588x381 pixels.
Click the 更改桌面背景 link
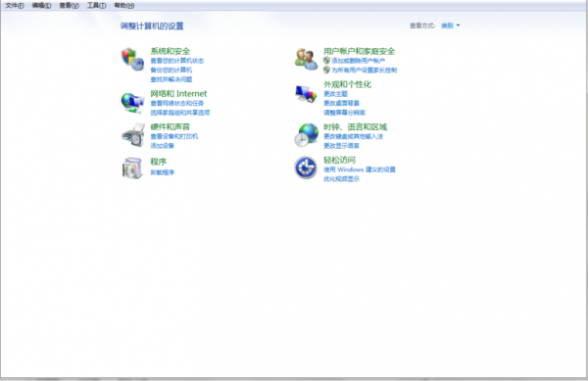point(342,103)
